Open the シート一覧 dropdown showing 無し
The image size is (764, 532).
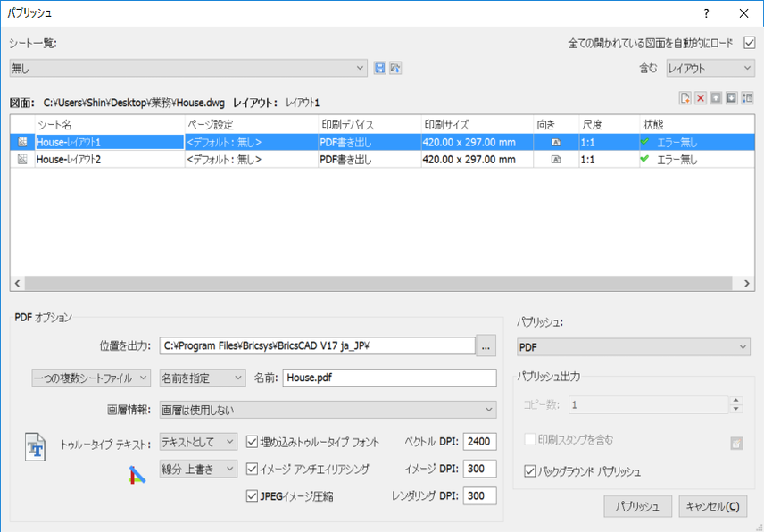click(x=188, y=68)
